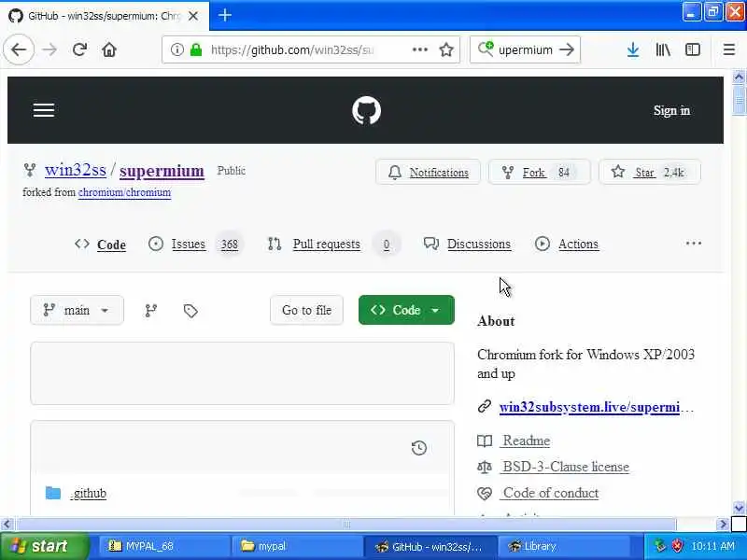The width and height of the screenshot is (747, 560).
Task: Go back to the previous page
Action: pyautogui.click(x=19, y=49)
